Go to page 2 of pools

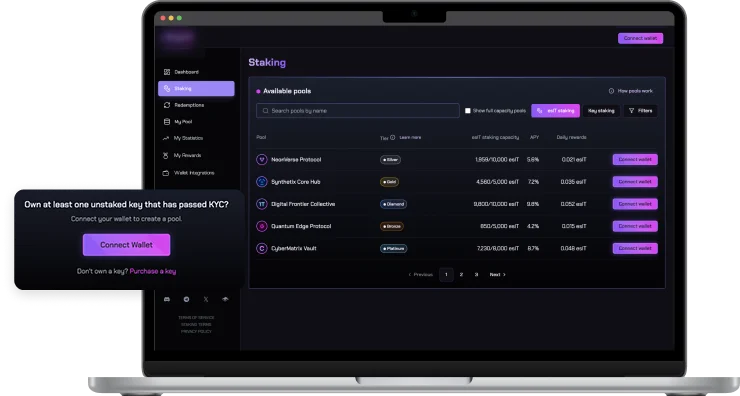[x=461, y=275]
